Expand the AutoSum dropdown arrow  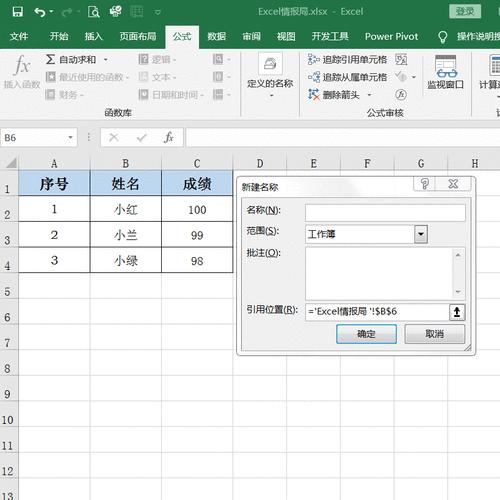coord(105,60)
